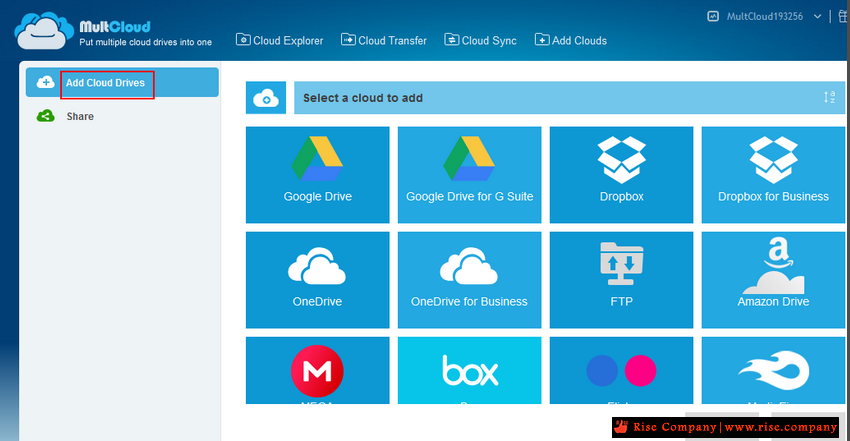The height and width of the screenshot is (441, 850).
Task: Click the cloud-plus icon beside Add Cloud Drives
Action: coord(46,82)
